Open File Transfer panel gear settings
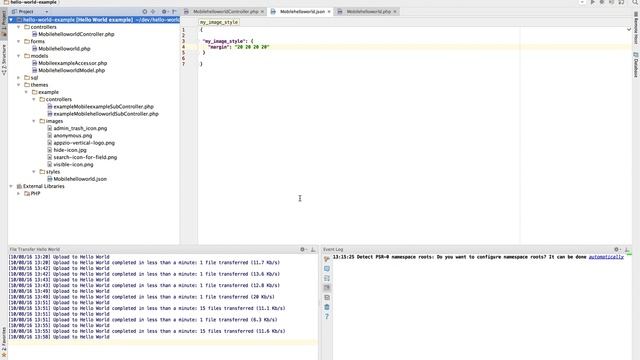Screen dimensions: 640x360 [x=302, y=249]
